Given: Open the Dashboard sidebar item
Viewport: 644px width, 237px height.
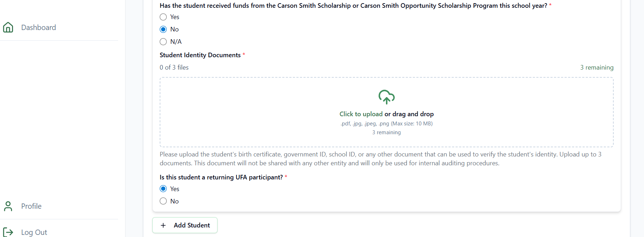Looking at the screenshot, I should pyautogui.click(x=38, y=28).
